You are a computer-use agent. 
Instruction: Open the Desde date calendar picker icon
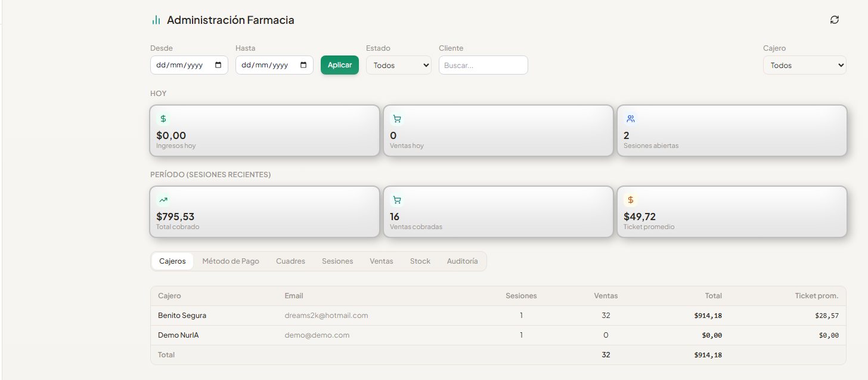tap(218, 65)
